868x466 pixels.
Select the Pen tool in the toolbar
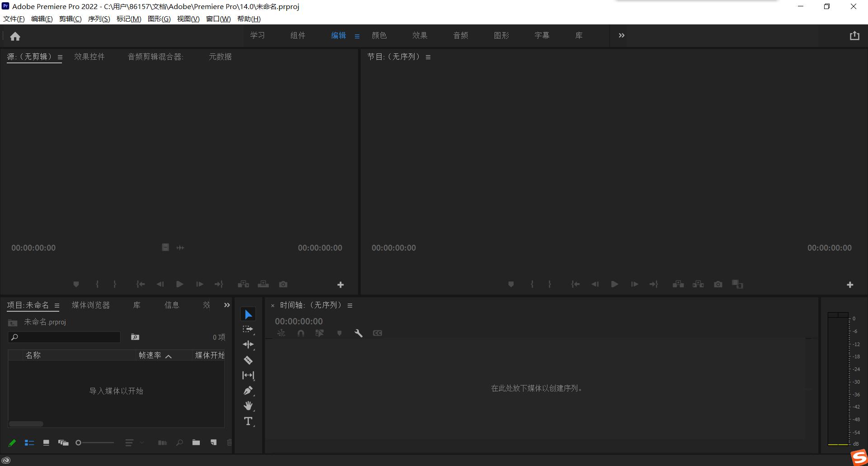(x=248, y=390)
